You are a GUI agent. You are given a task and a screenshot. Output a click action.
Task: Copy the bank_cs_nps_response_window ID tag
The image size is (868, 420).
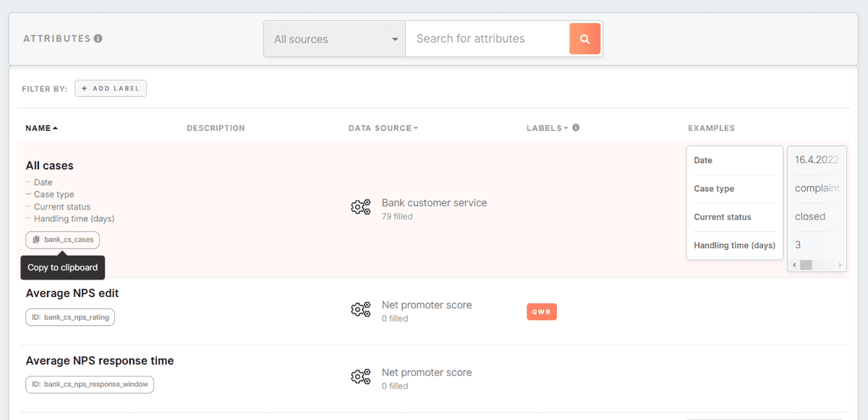(x=90, y=385)
